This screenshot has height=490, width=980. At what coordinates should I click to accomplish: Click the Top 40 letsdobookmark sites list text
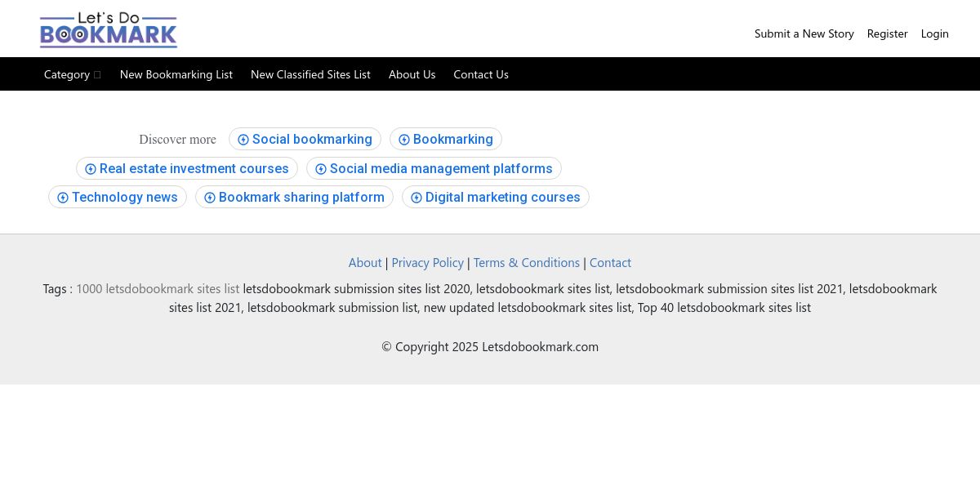click(x=724, y=307)
